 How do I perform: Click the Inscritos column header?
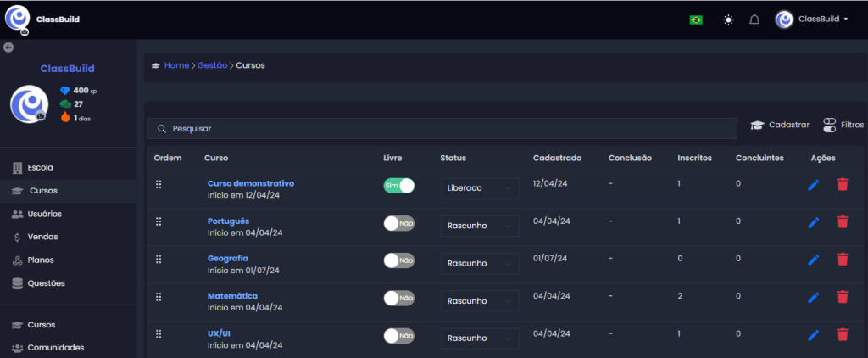click(695, 158)
